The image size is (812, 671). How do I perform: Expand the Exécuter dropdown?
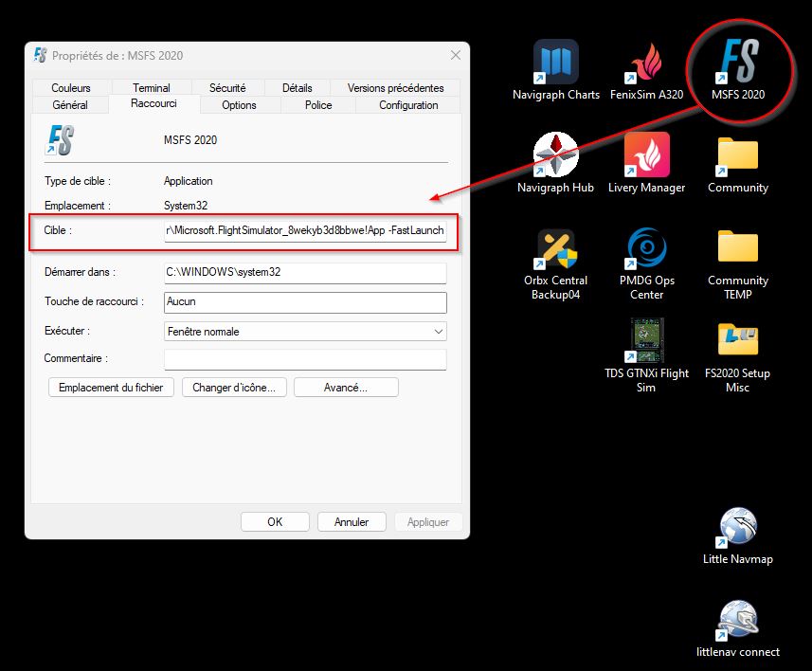pyautogui.click(x=305, y=332)
